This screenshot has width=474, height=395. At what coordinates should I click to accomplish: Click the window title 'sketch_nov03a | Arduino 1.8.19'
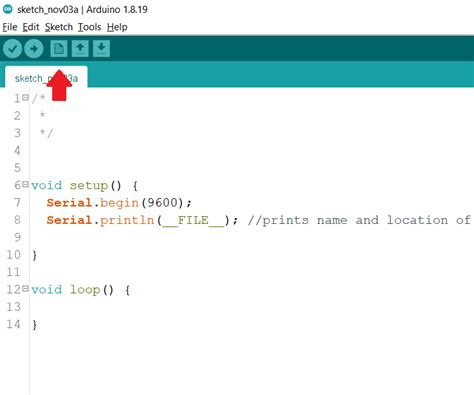82,9
